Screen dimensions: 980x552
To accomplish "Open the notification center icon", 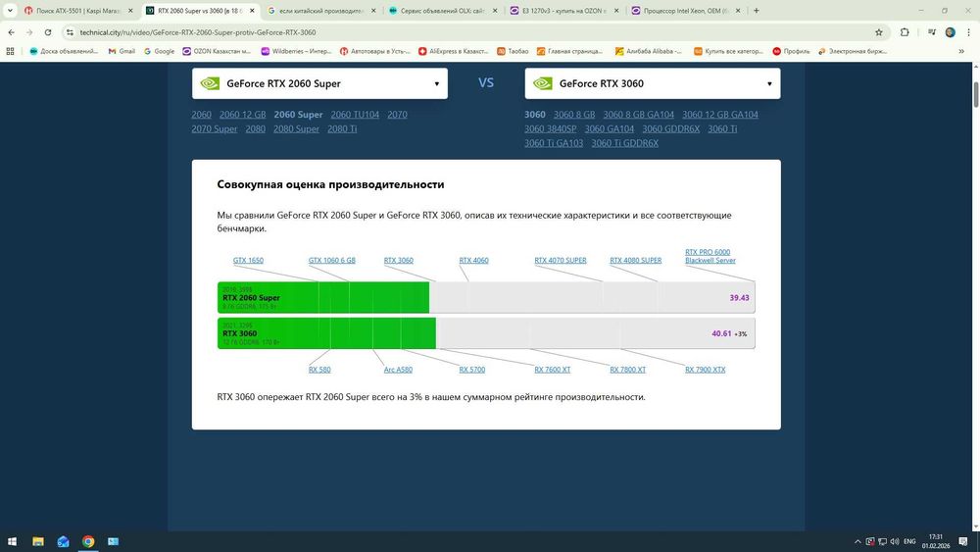I will (x=963, y=541).
